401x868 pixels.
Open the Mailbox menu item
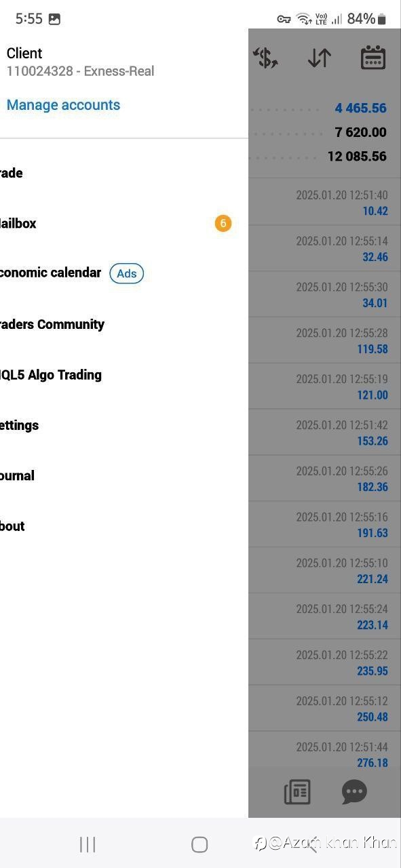click(124, 223)
